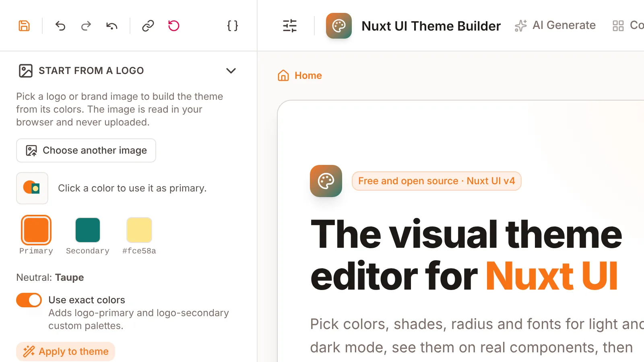Copy the share link icon

pos(148,26)
